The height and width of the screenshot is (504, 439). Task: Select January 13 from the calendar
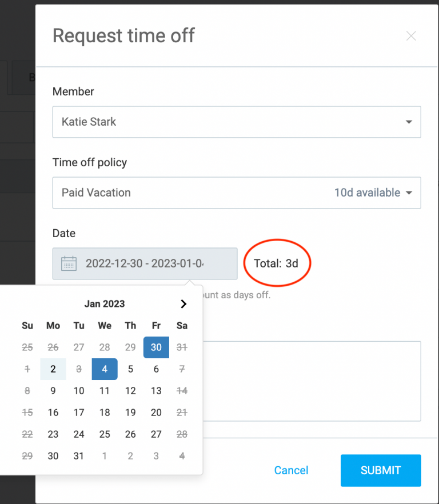coord(156,390)
